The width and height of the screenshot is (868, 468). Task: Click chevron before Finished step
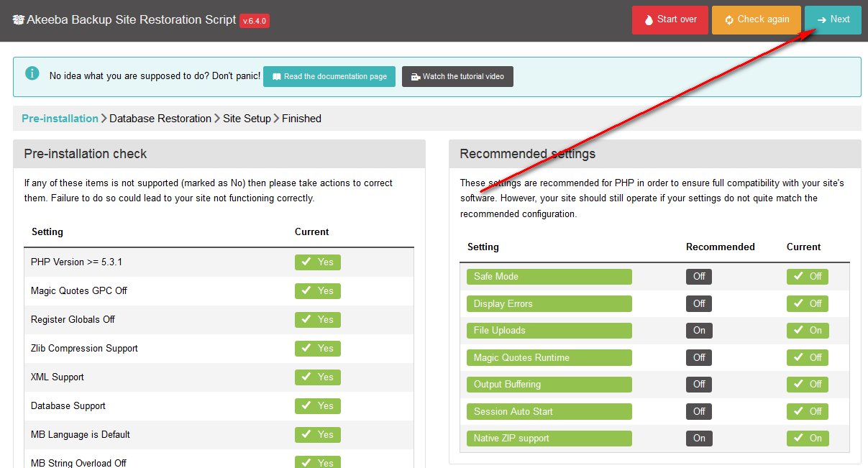pos(276,119)
